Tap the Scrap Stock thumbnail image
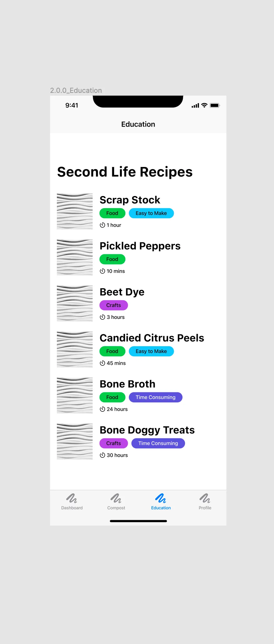274x644 pixels. click(x=75, y=212)
